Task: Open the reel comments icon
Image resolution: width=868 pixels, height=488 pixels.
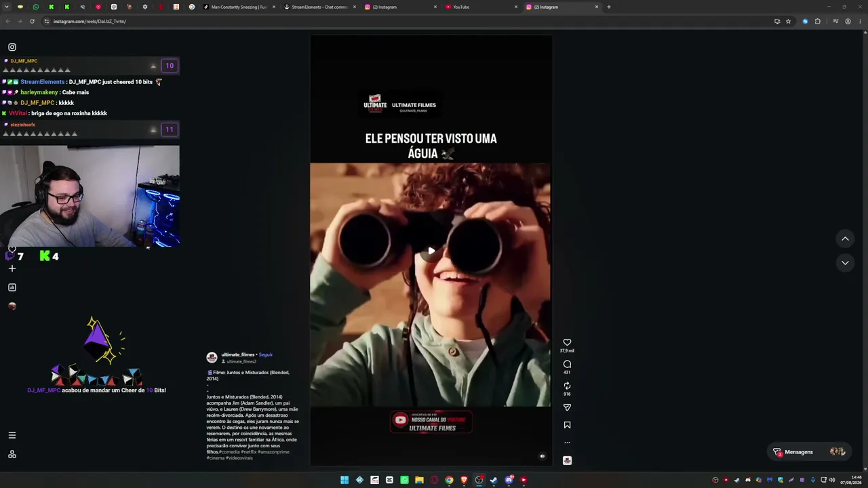Action: [x=567, y=364]
